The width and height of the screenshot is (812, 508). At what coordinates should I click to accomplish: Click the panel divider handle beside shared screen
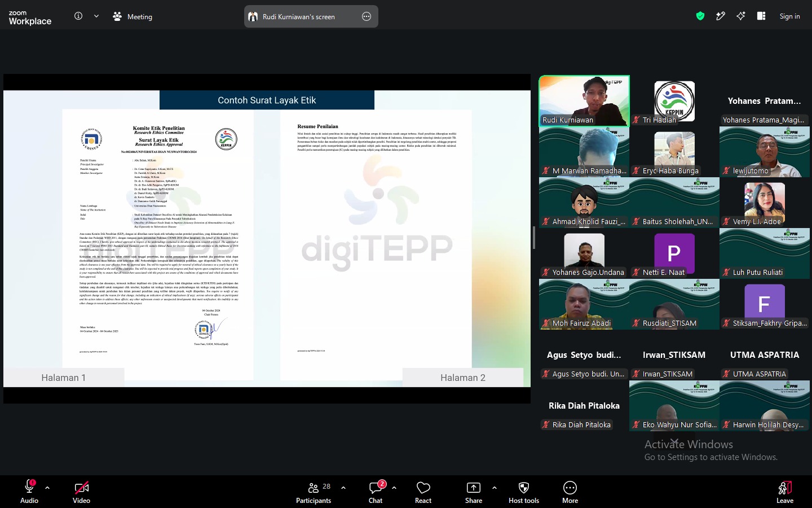534,237
